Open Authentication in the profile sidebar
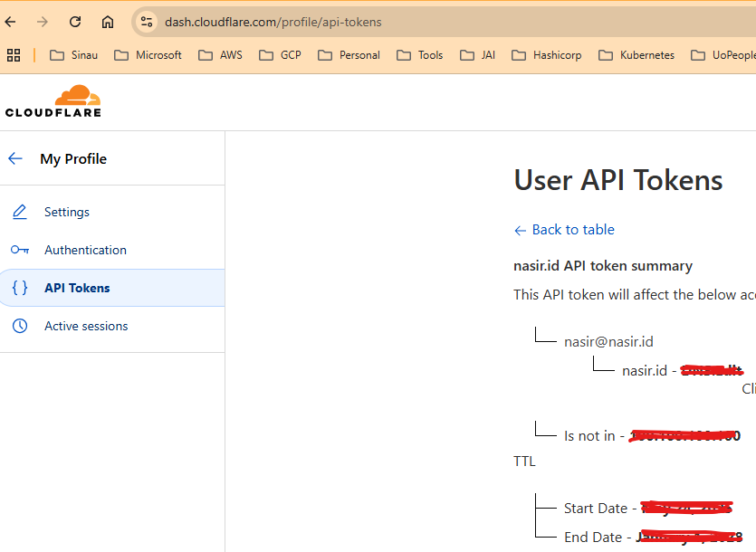Image resolution: width=756 pixels, height=552 pixels. coord(85,250)
